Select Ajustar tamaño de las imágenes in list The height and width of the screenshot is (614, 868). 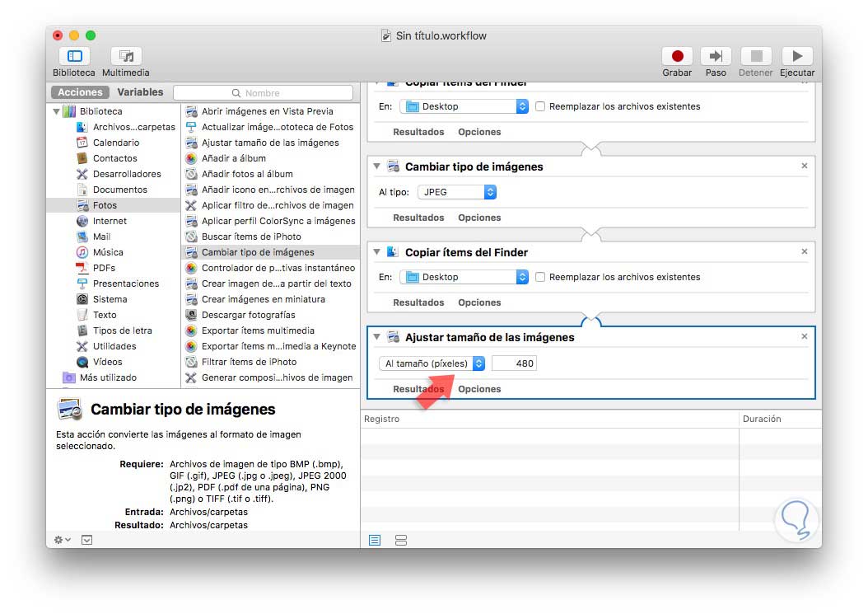(270, 143)
